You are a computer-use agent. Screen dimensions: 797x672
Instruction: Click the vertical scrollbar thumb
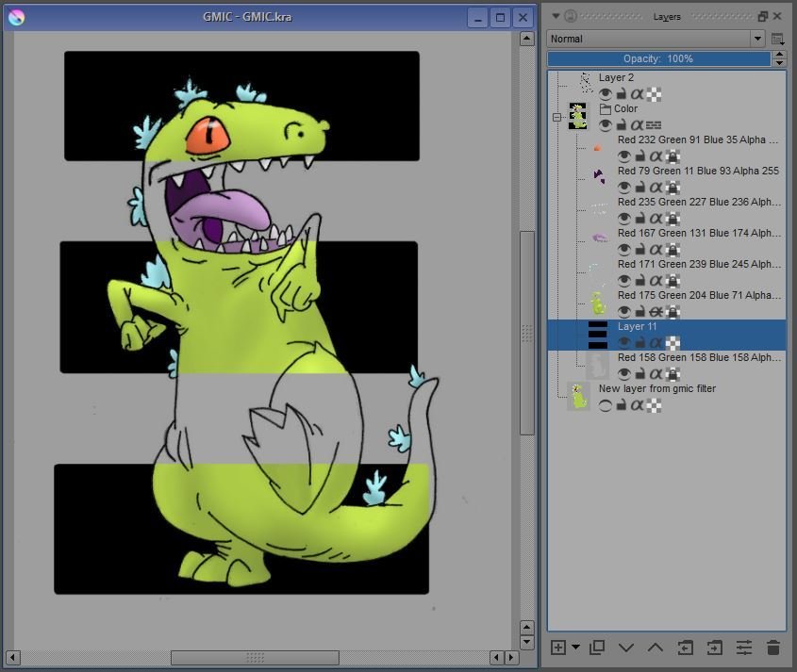point(527,334)
